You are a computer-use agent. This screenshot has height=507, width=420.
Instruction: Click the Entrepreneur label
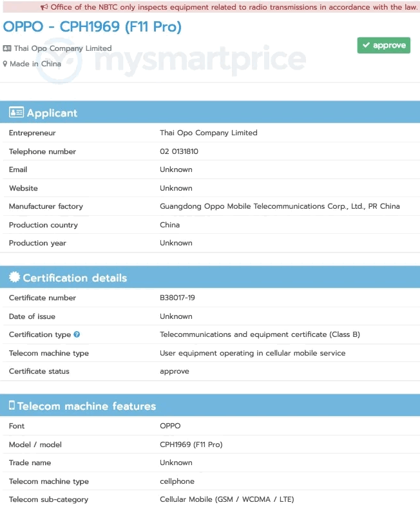(32, 133)
